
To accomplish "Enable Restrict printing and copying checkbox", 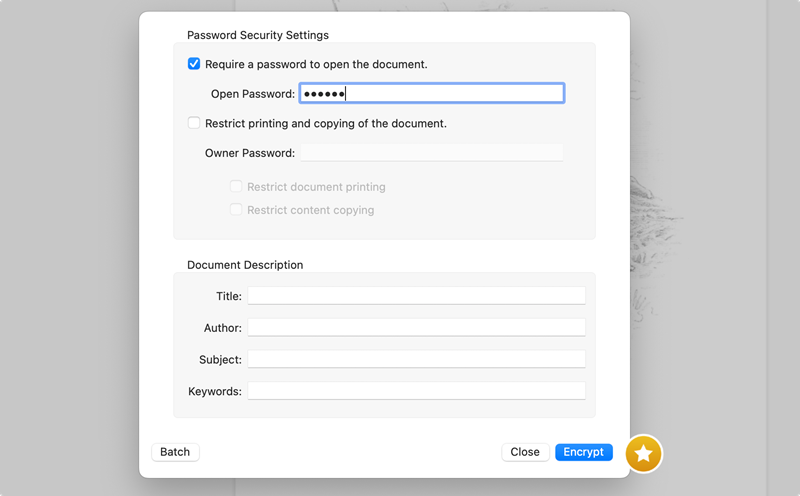I will pos(194,124).
